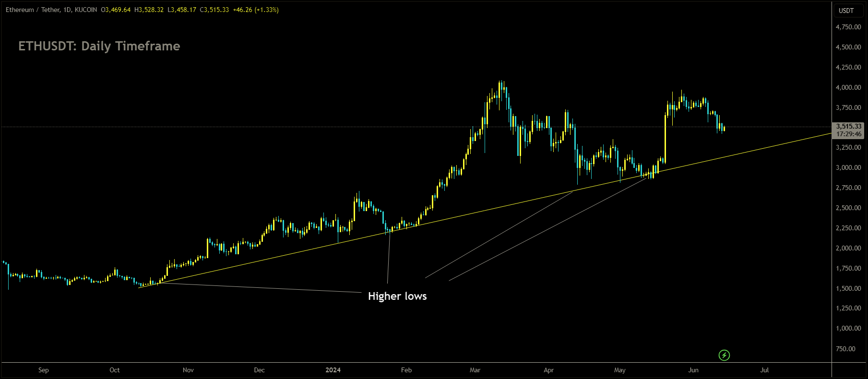Screen dimensions: 868x379
Task: Click the 2,250.00 price axis label
Action: [x=848, y=228]
